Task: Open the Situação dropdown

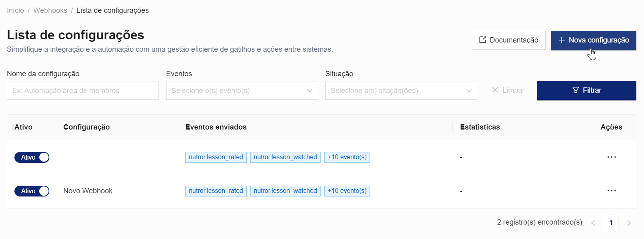Action: pos(401,91)
